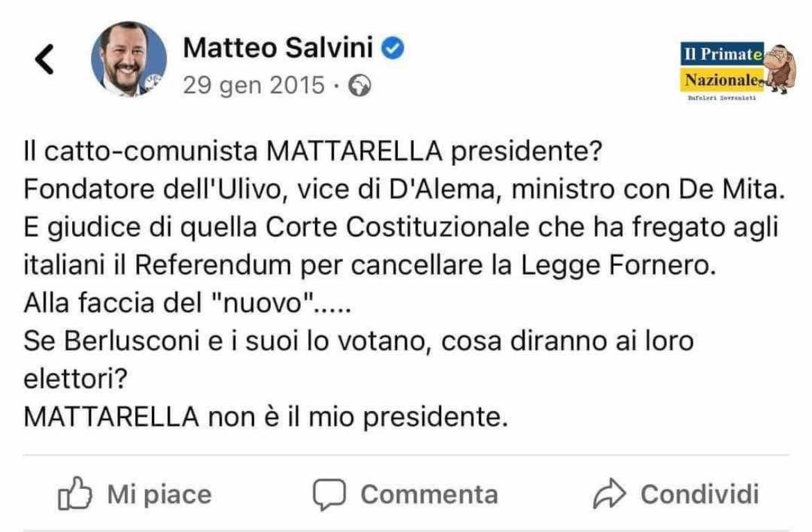Click the line starting 'Alla faccia del'
This screenshot has width=812, height=532.
[x=187, y=303]
